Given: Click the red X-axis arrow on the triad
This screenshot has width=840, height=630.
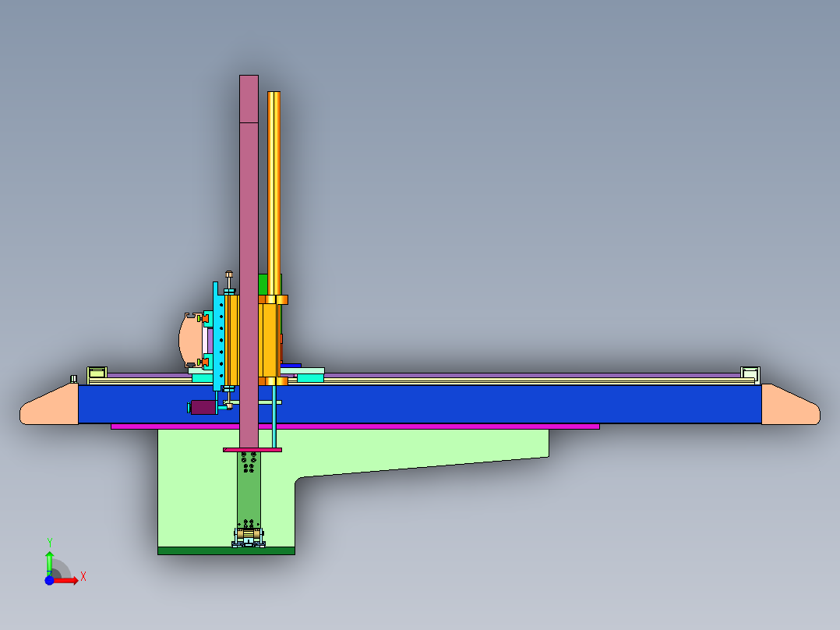Looking at the screenshot, I should pyautogui.click(x=69, y=580).
